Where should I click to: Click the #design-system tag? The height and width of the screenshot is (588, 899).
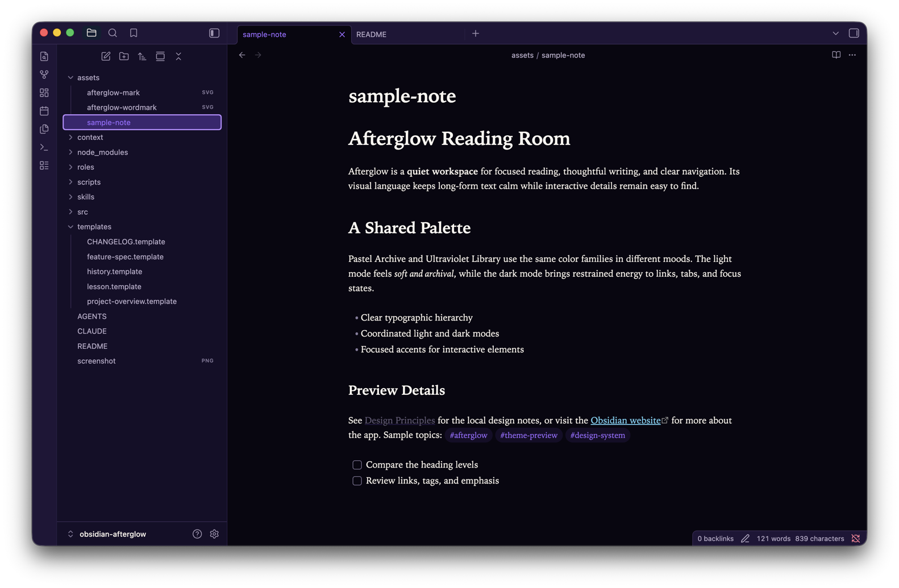[597, 435]
